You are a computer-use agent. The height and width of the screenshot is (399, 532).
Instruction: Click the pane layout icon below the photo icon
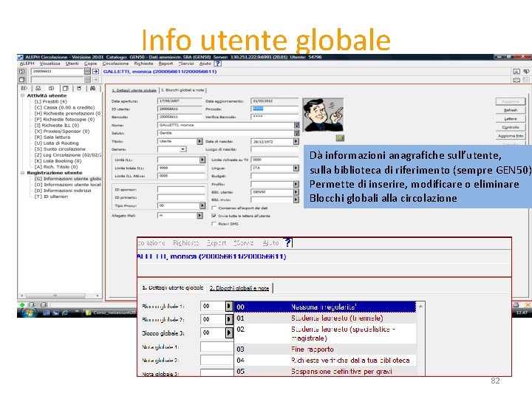(516, 80)
